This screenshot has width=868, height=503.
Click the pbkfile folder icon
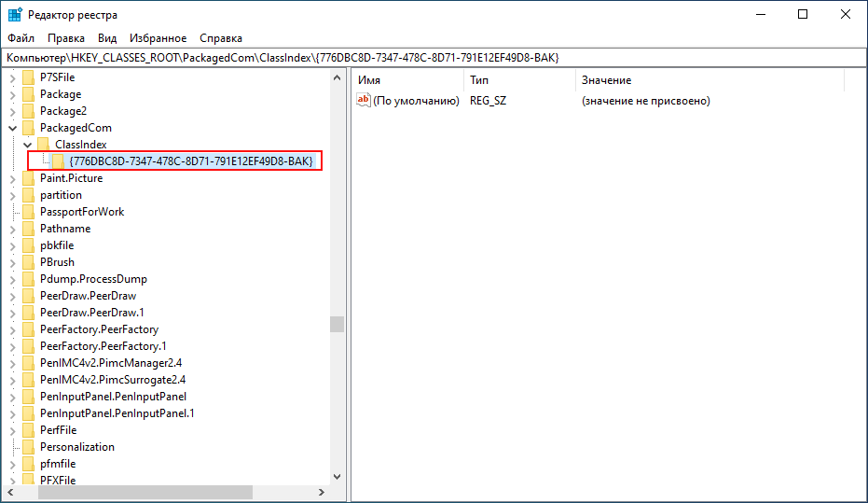pos(28,245)
